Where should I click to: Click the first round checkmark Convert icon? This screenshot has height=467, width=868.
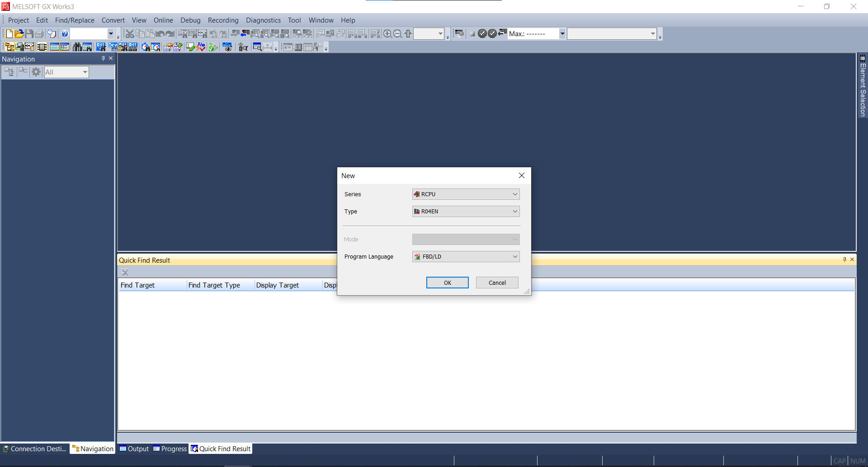pyautogui.click(x=482, y=33)
